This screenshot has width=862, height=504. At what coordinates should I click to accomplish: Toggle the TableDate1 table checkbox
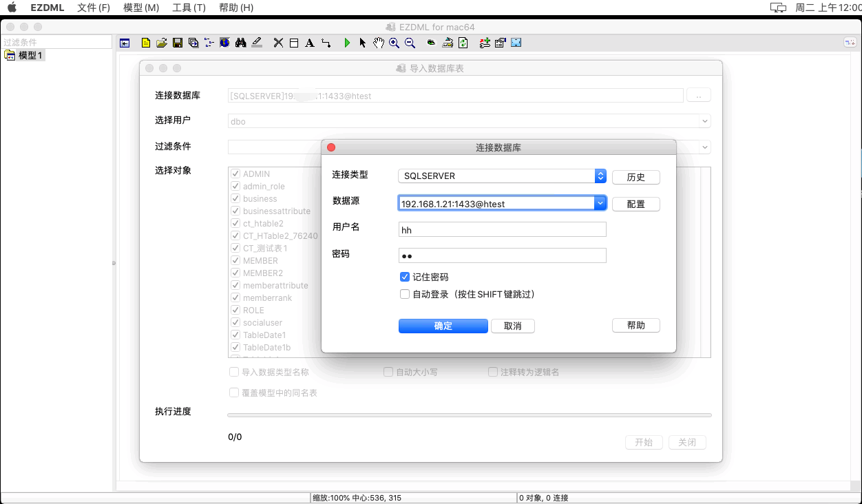(x=235, y=335)
